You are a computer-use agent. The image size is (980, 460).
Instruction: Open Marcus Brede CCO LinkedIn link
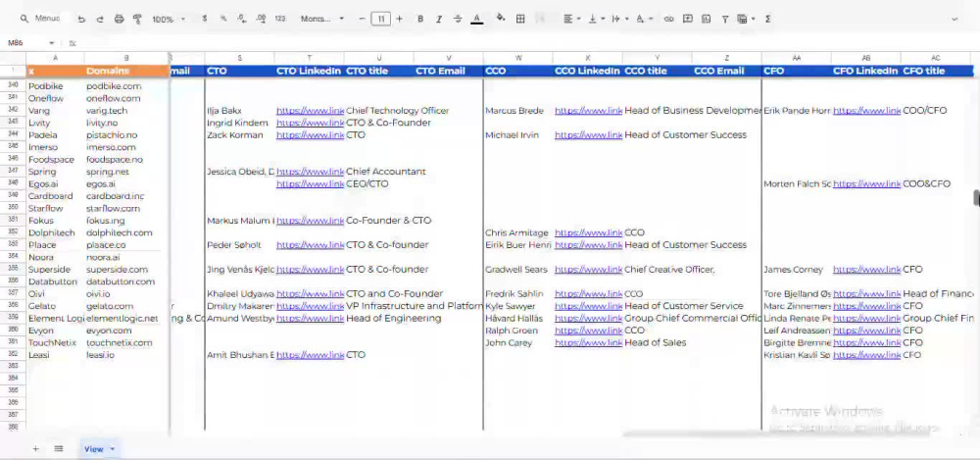pos(589,111)
